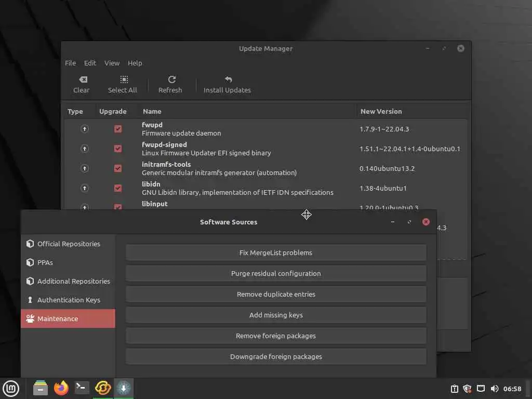
Task: Click the clock showing 06:58
Action: [512, 389]
